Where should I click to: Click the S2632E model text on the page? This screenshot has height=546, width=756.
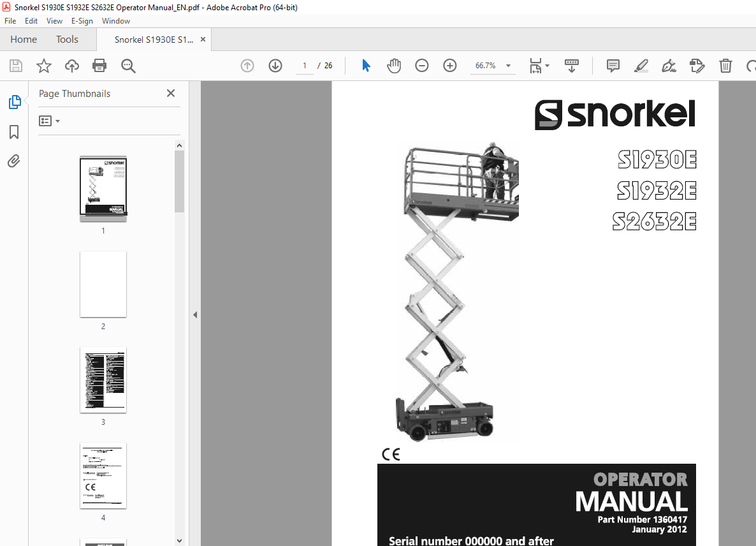(x=655, y=221)
